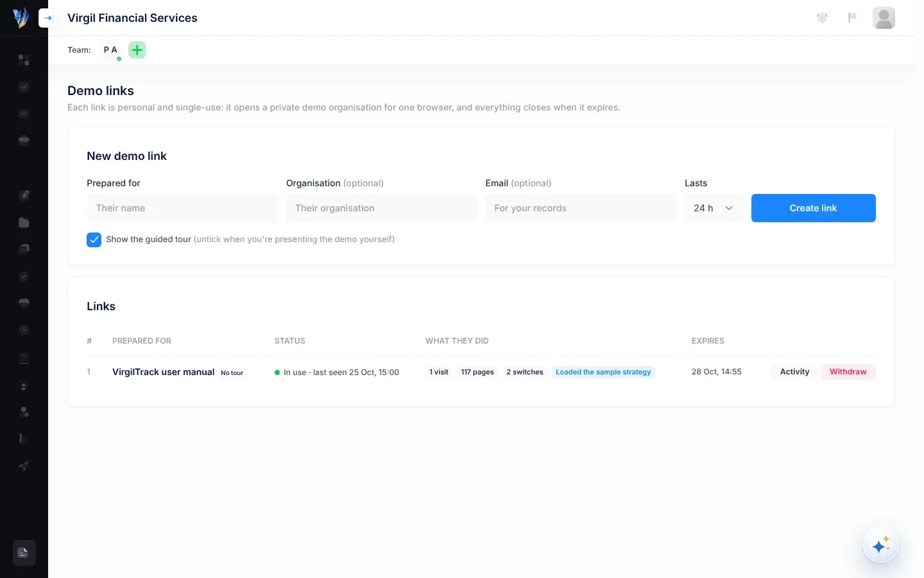Click the flag icon in the header

coord(853,18)
